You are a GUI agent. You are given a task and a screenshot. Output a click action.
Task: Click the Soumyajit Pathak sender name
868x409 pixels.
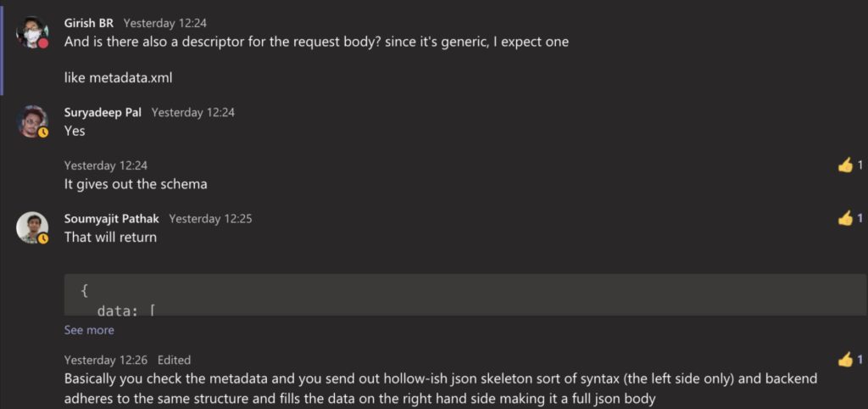coord(111,219)
